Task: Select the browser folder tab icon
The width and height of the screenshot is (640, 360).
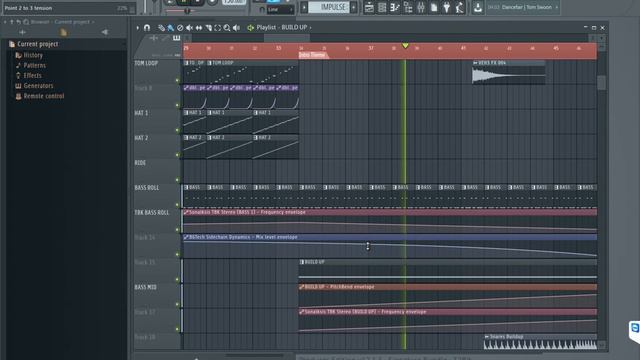Action: [x=63, y=32]
